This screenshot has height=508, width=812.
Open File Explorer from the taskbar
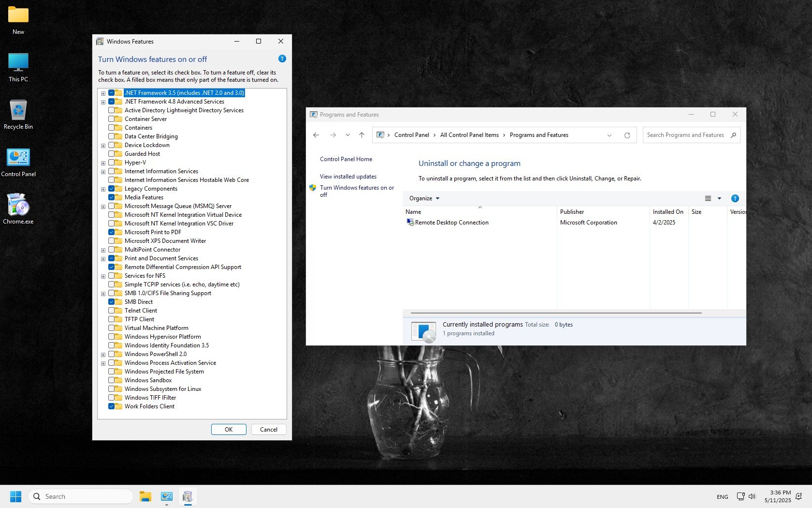(145, 496)
